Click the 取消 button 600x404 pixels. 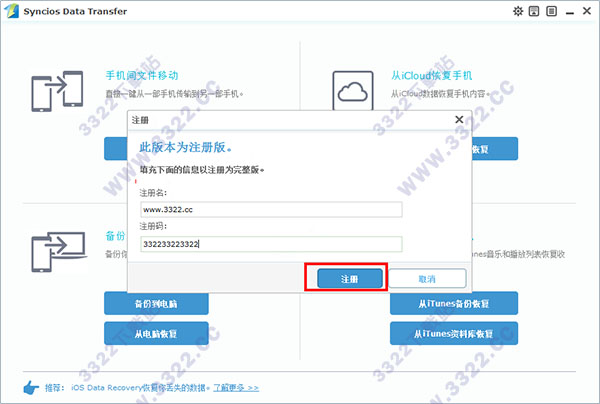(x=427, y=279)
